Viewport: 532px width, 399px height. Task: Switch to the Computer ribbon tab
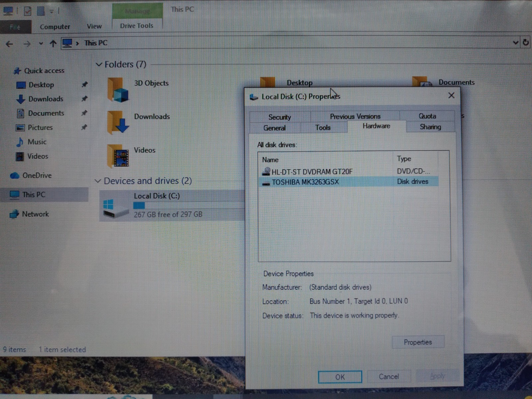click(55, 27)
